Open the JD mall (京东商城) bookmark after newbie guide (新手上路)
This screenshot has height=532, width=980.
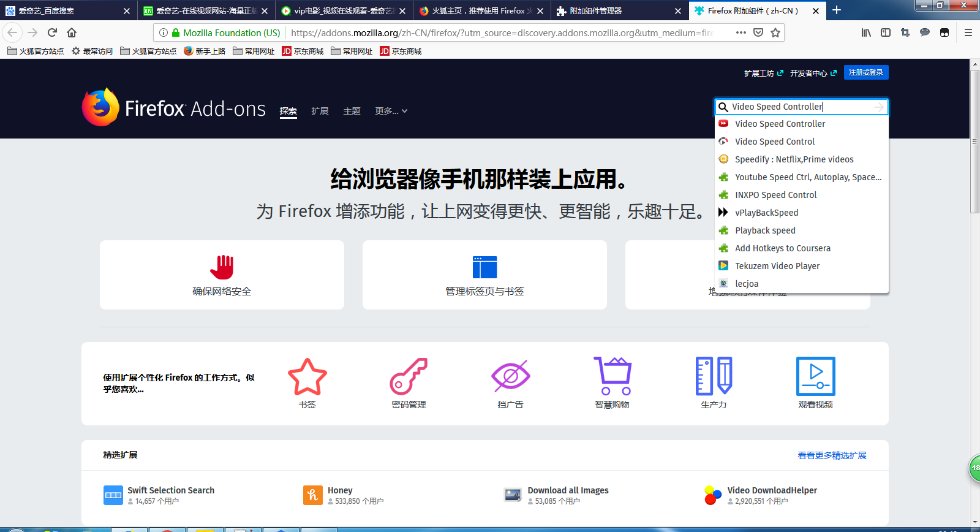click(303, 51)
